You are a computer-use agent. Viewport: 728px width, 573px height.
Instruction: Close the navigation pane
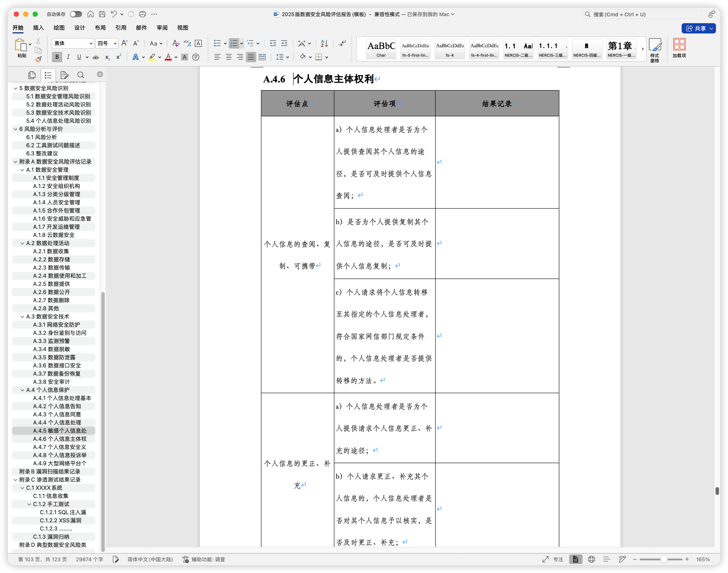point(100,75)
